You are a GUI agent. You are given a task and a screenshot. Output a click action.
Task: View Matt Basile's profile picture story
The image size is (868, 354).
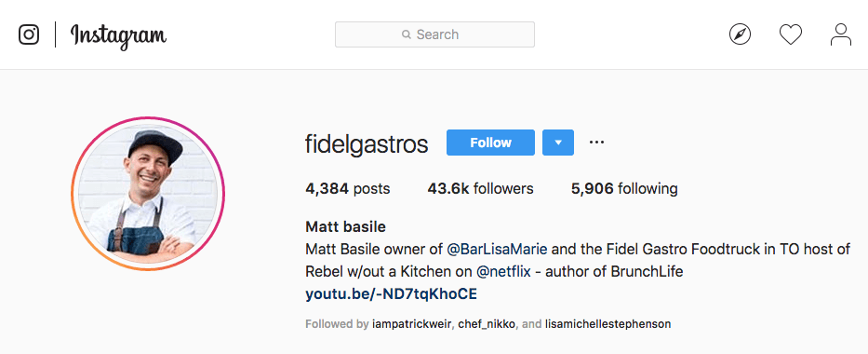coord(148,194)
